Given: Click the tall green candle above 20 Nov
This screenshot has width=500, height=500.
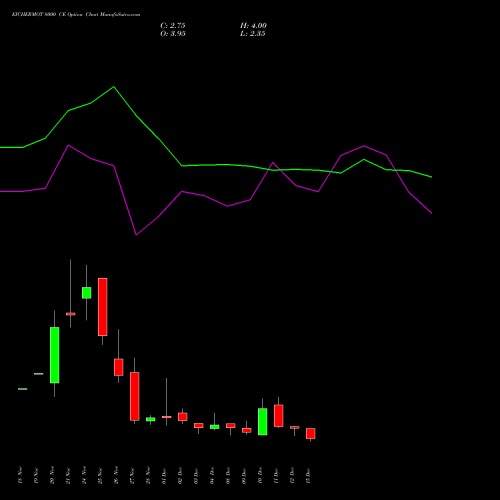Looking at the screenshot, I should 55,355.
